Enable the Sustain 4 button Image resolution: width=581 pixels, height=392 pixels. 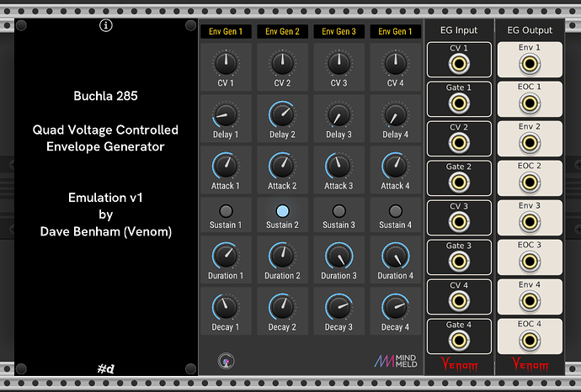coord(396,211)
